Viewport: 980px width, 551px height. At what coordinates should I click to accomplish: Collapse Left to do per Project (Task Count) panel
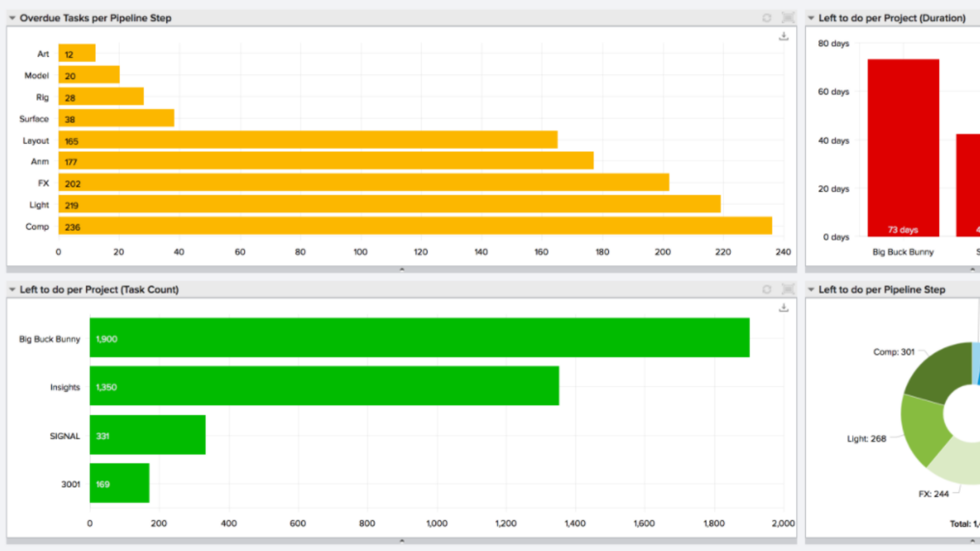pos(12,290)
